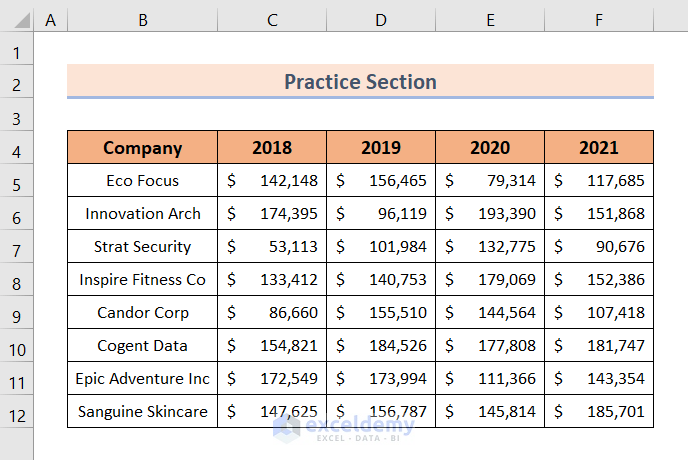Click the Sanguine Skincare cell
This screenshot has height=460, width=688.
pyautogui.click(x=142, y=412)
